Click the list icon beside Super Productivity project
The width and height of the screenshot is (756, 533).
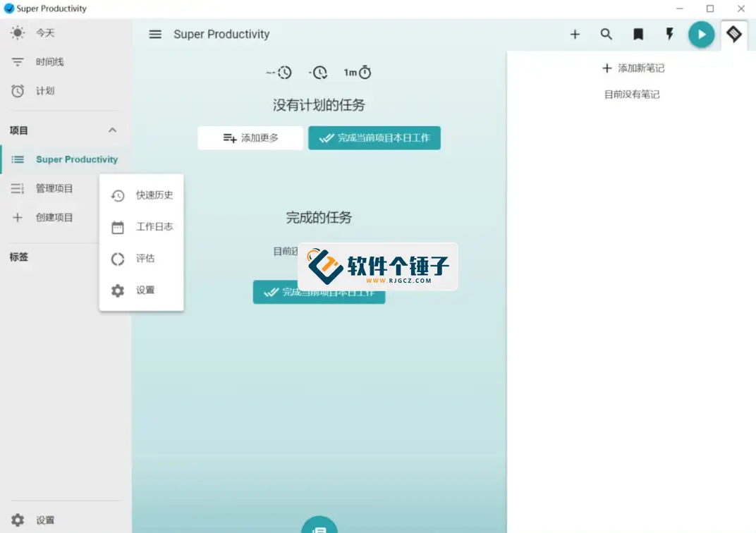[18, 159]
